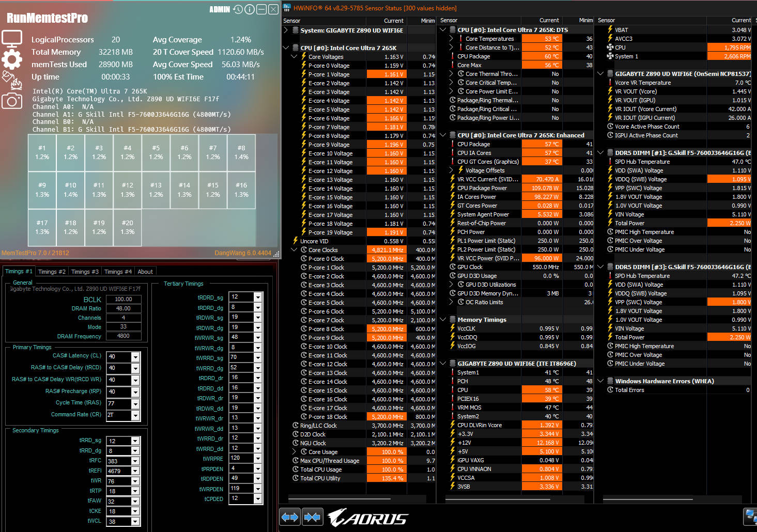Open the monitor view icon in RunMemtestPro
Viewport: 757px width, 532px height.
coord(12,39)
